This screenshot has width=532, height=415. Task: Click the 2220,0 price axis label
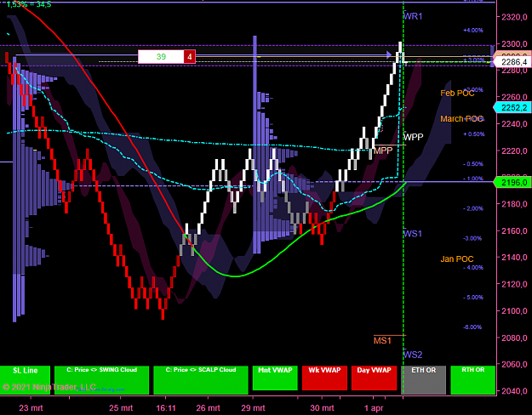[514, 151]
